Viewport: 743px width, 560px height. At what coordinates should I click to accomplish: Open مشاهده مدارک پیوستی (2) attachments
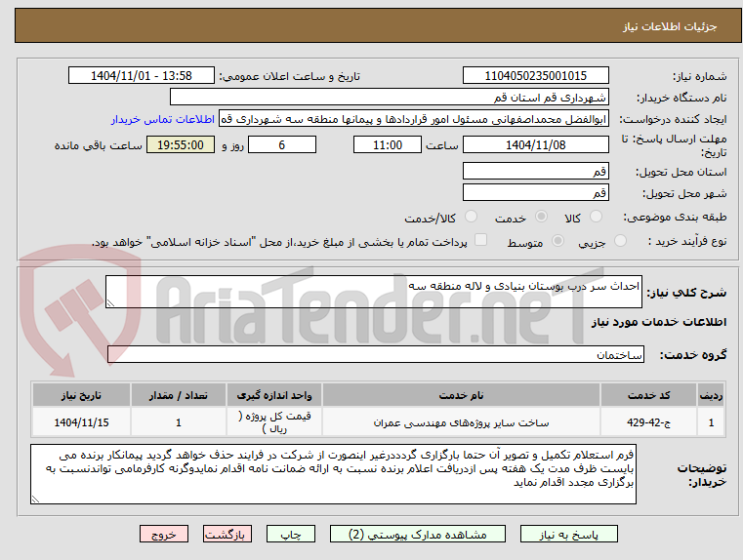tap(418, 534)
